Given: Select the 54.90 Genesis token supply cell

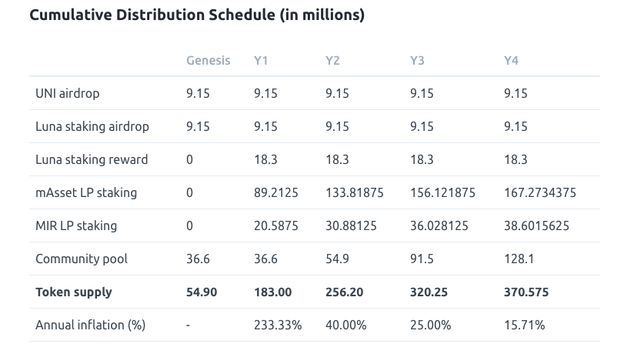Looking at the screenshot, I should pyautogui.click(x=202, y=292).
